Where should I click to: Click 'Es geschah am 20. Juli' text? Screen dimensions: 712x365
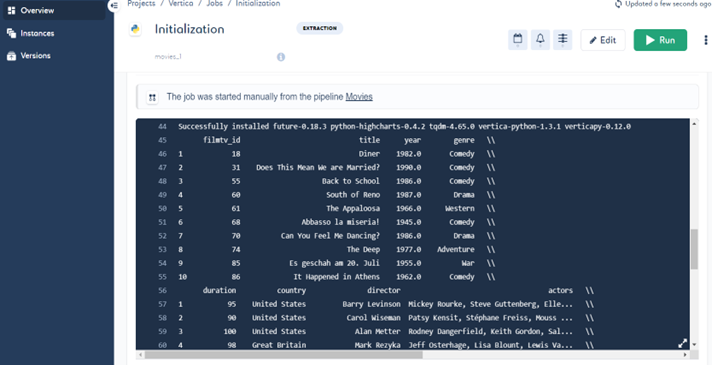coord(334,263)
